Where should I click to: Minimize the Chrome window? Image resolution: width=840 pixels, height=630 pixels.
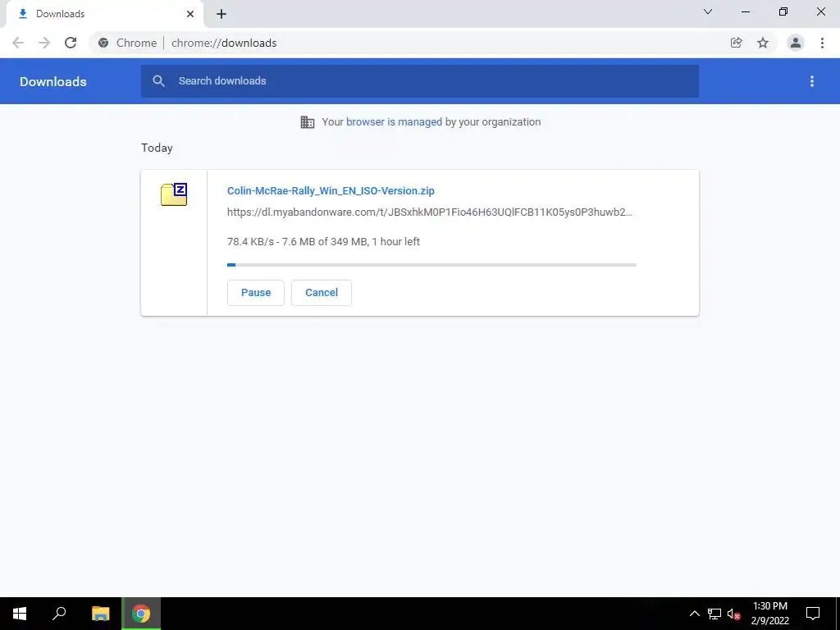(x=745, y=11)
